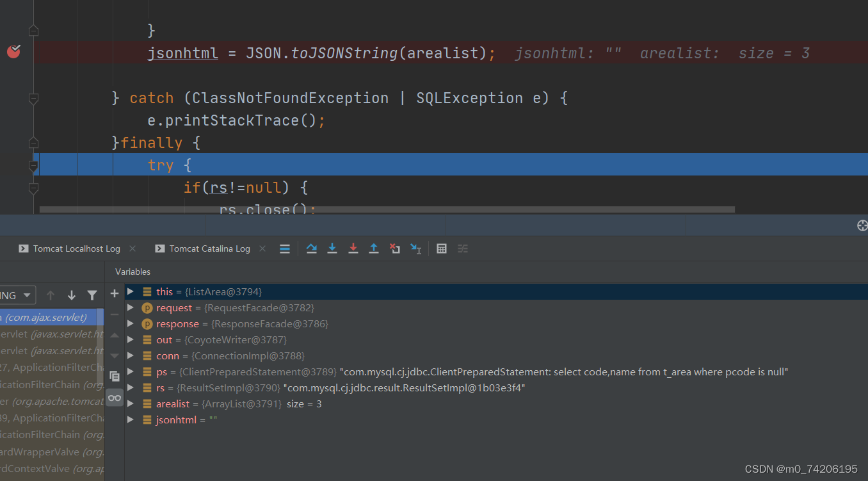868x481 pixels.
Task: Click the Step Out icon
Action: click(374, 249)
